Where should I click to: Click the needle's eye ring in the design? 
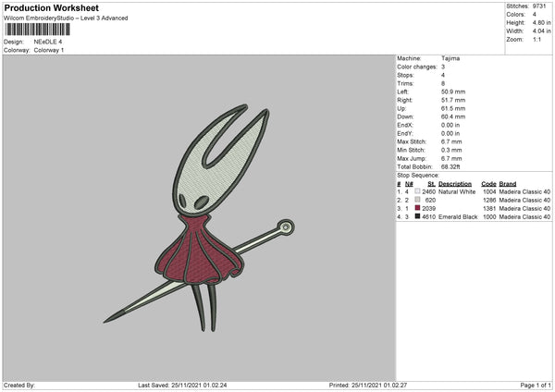[287, 226]
